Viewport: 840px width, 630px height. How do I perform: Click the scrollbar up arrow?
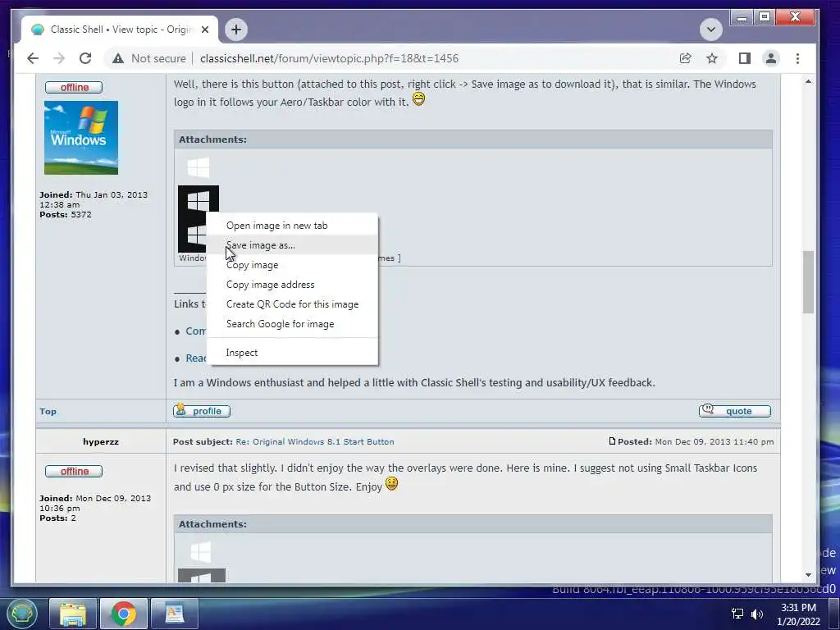(x=808, y=81)
